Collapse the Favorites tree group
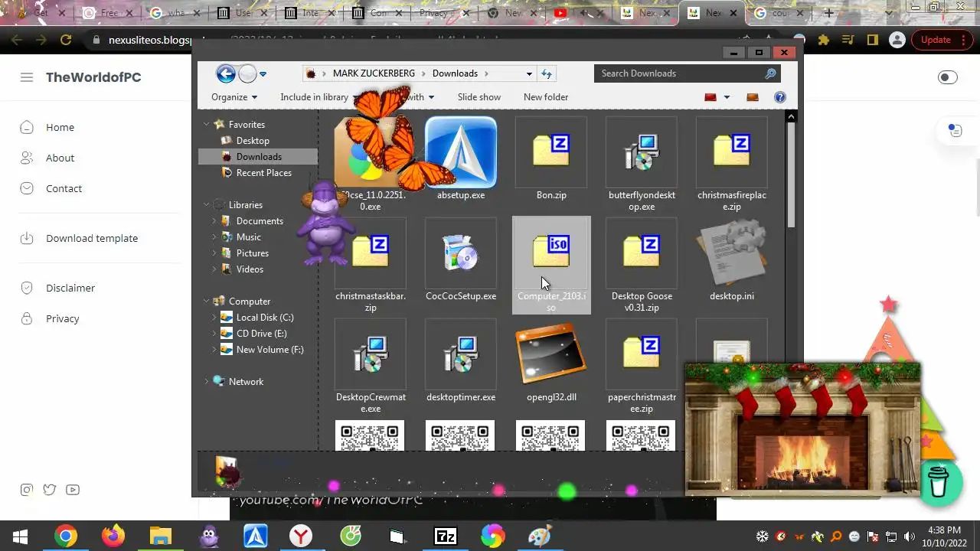Viewport: 980px width, 551px height. (207, 124)
